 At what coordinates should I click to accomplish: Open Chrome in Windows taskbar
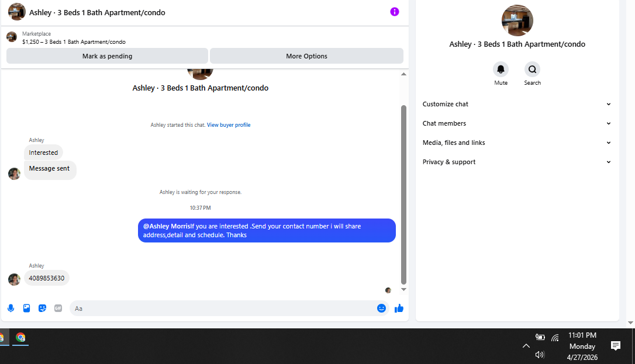click(20, 337)
